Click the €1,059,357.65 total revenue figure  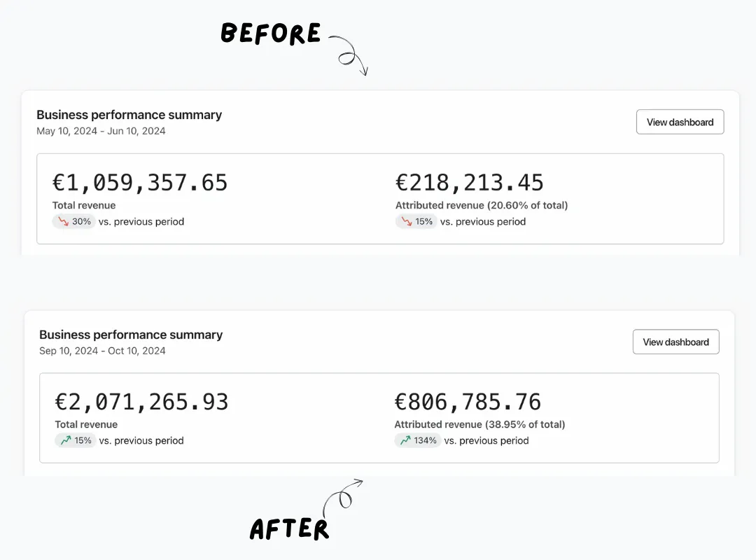click(x=140, y=183)
